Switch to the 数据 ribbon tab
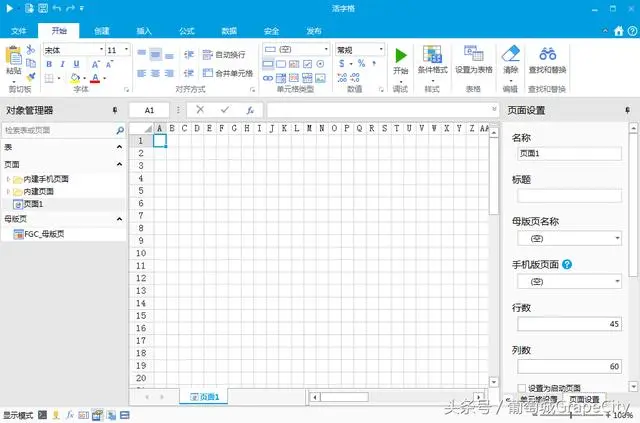 (229, 31)
